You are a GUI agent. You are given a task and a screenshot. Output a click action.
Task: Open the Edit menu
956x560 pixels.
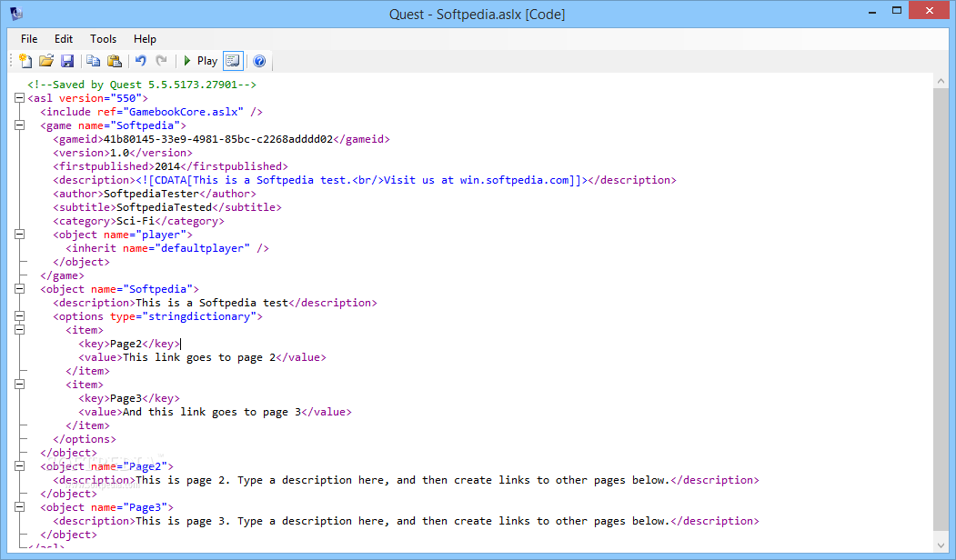point(64,39)
